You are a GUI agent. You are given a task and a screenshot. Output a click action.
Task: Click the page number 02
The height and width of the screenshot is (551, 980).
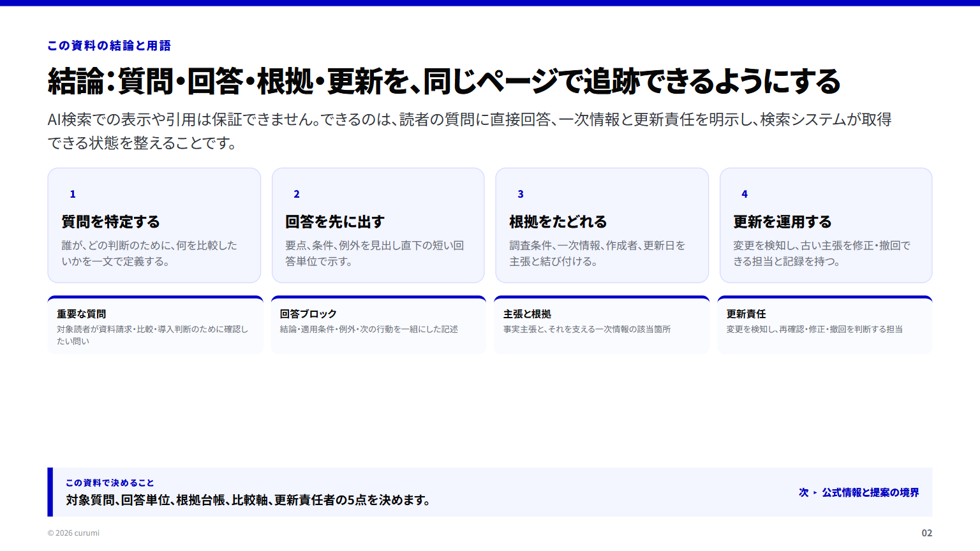(926, 533)
